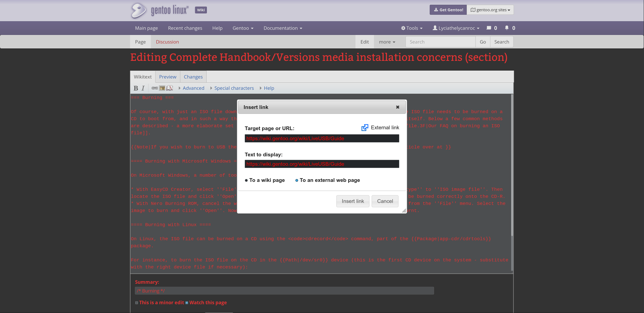Screen dimensions: 644x313
Task: Expand the Advanced toolbar section
Action: pos(191,88)
